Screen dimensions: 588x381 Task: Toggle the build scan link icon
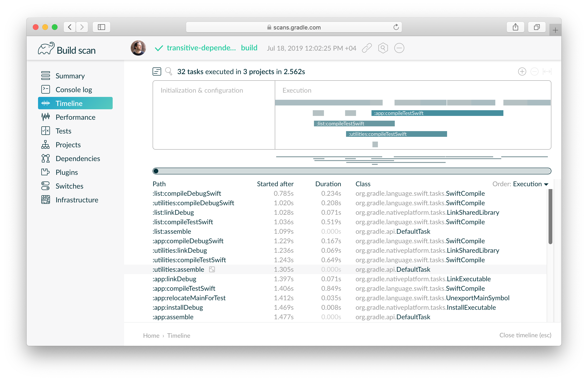tap(367, 48)
